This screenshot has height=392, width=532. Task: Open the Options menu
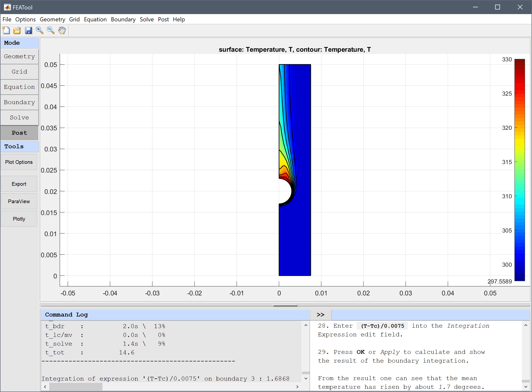pyautogui.click(x=25, y=19)
